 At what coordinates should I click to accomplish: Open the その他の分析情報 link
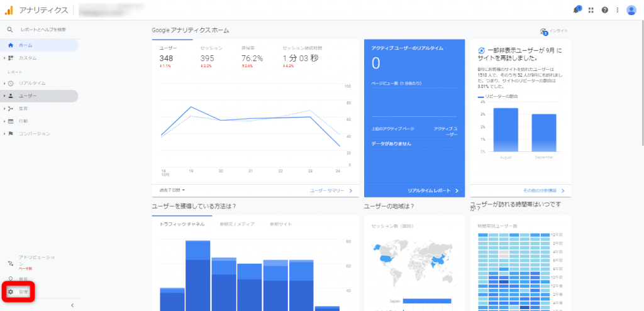(x=540, y=191)
